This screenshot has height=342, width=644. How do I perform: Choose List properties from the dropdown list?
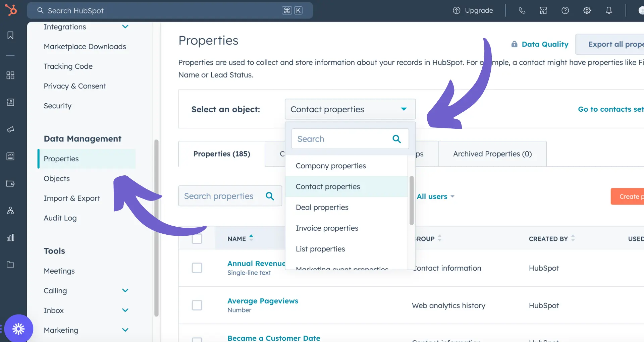point(346,249)
